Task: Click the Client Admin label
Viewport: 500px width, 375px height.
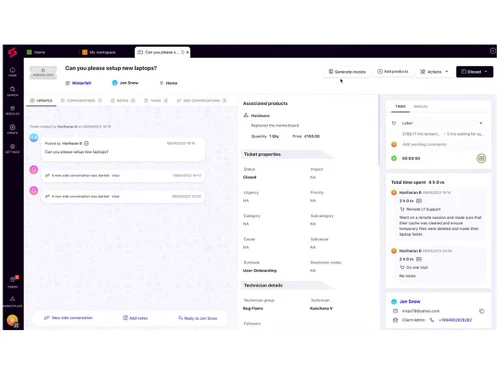Action: pyautogui.click(x=413, y=320)
